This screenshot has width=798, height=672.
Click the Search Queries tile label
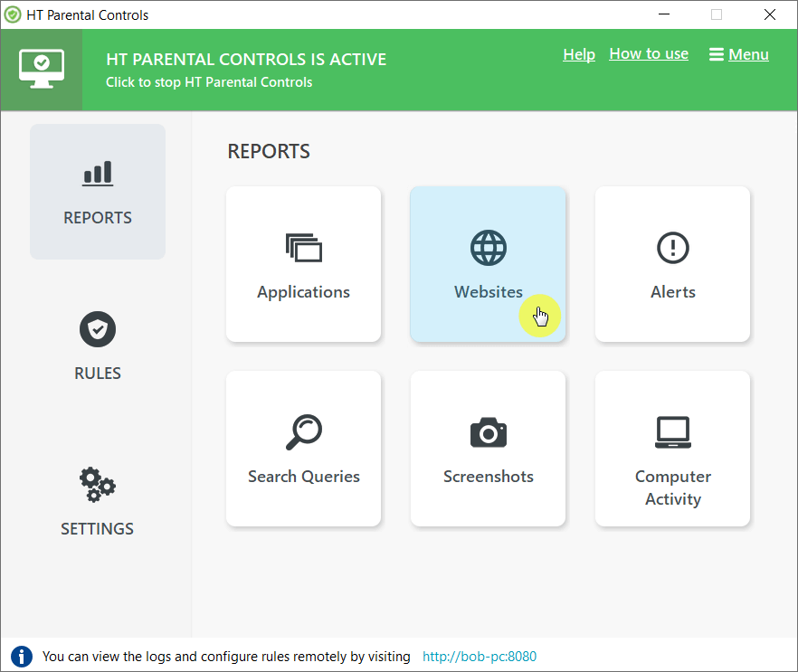[304, 477]
